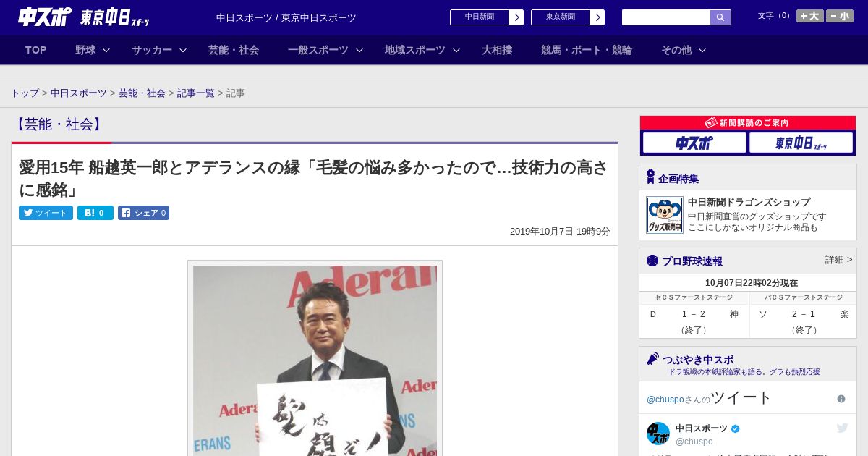
Task: Click the 【芸能・社会】 section heading
Action: (59, 124)
